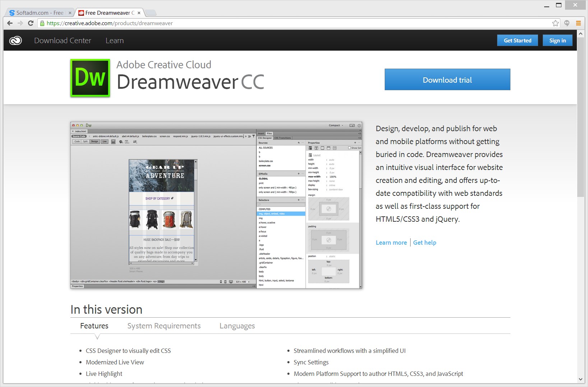Reload the page with the refresh icon
This screenshot has width=588, height=387.
pos(31,23)
